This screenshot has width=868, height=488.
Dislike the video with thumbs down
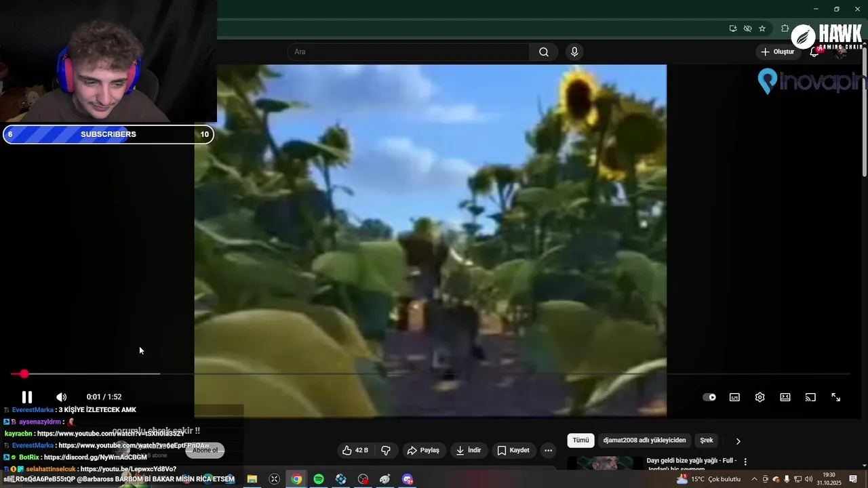[x=386, y=450]
